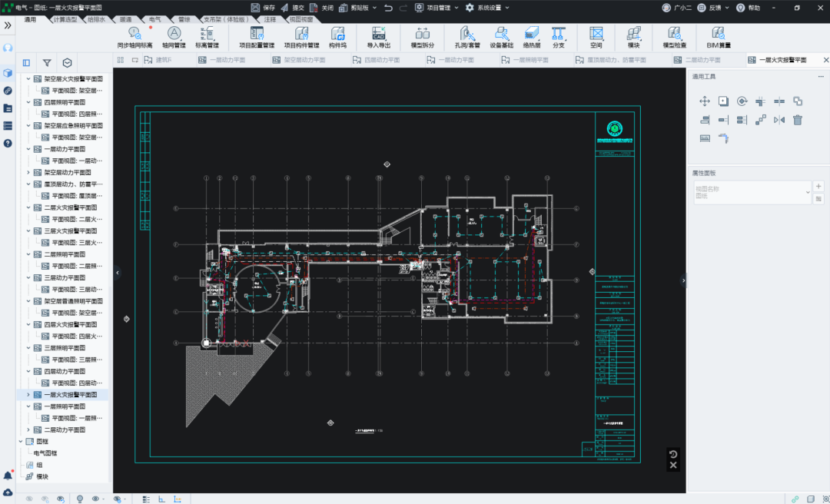Run the 模型检查 model check
Image resolution: width=830 pixels, height=504 pixels.
pos(675,38)
